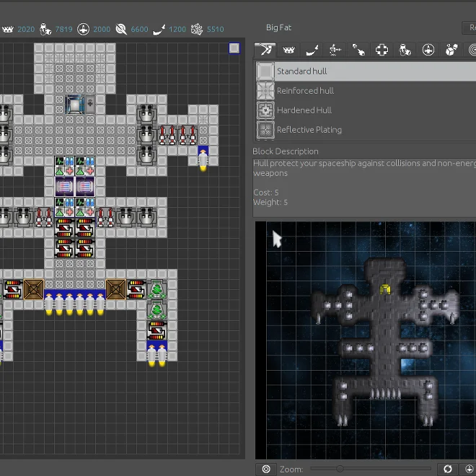Image resolution: width=476 pixels, height=476 pixels.
Task: Click the reset view button left of Zoom
Action: [x=266, y=469]
